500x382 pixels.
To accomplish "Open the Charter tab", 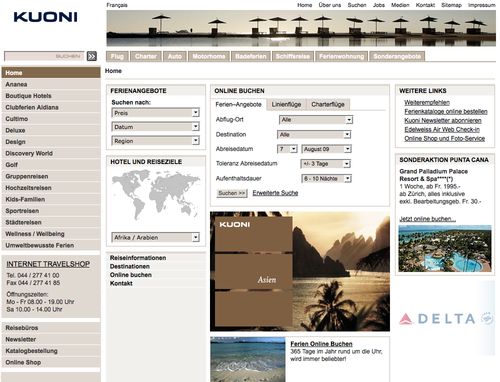I will coord(146,56).
